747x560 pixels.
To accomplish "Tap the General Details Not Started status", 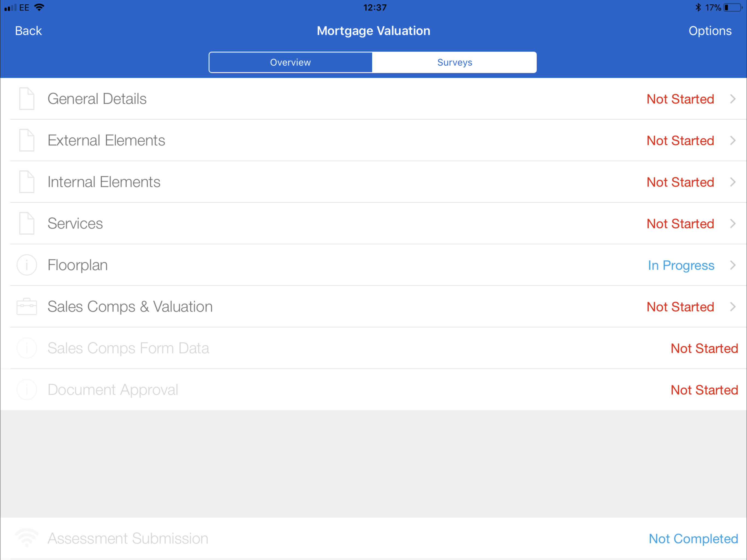I will (x=680, y=99).
